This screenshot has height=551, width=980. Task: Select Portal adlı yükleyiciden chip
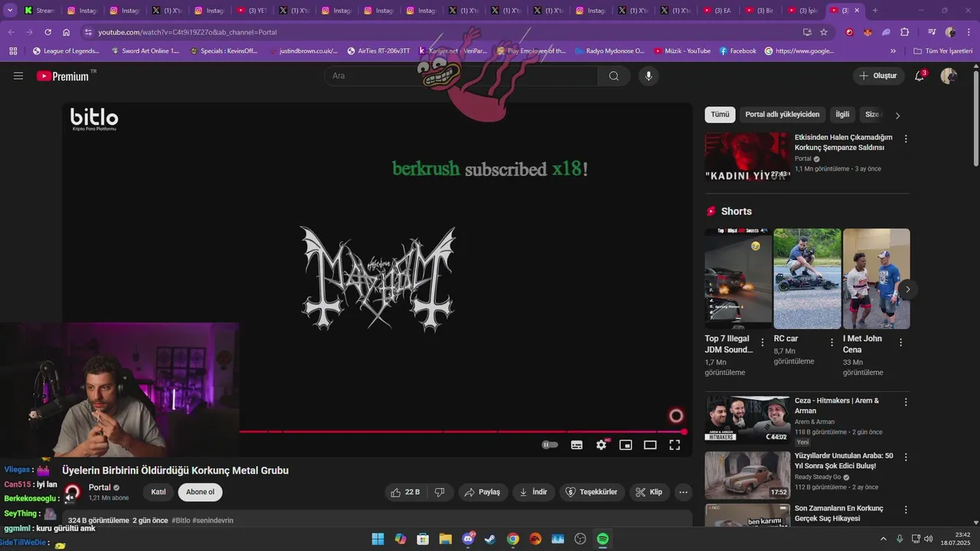pos(782,115)
